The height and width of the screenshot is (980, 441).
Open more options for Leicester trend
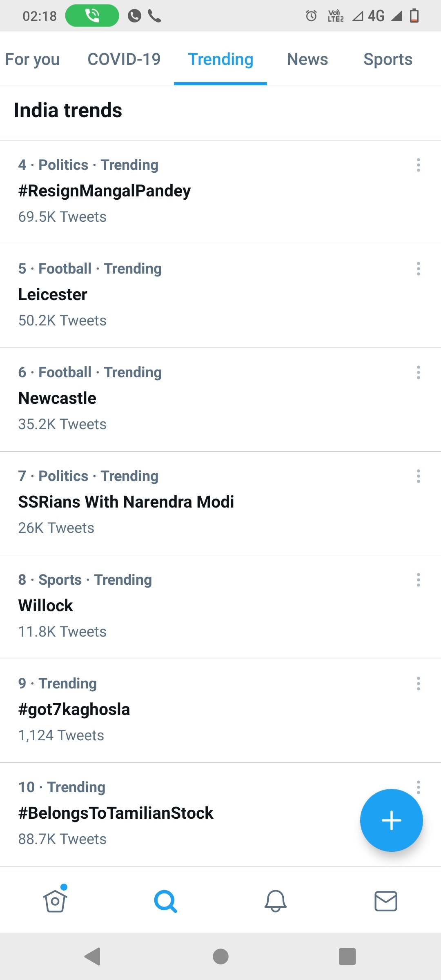point(418,269)
